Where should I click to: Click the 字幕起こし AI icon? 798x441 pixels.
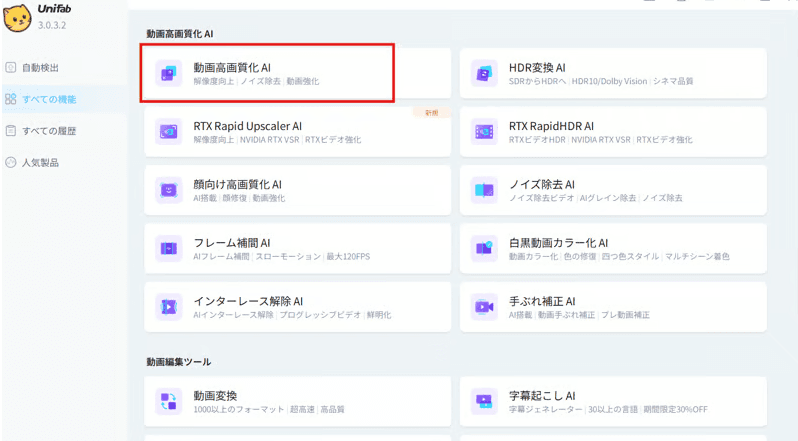[484, 401]
